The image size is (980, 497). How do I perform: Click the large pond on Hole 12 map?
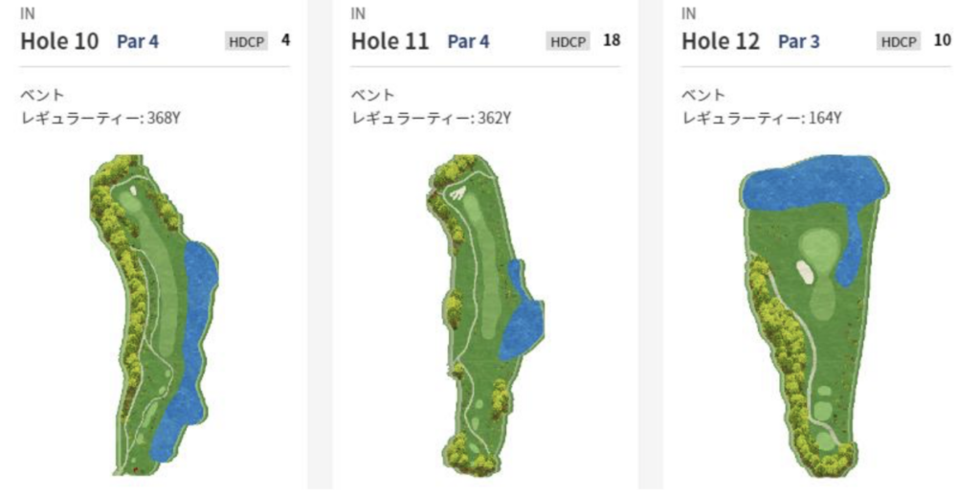(814, 183)
